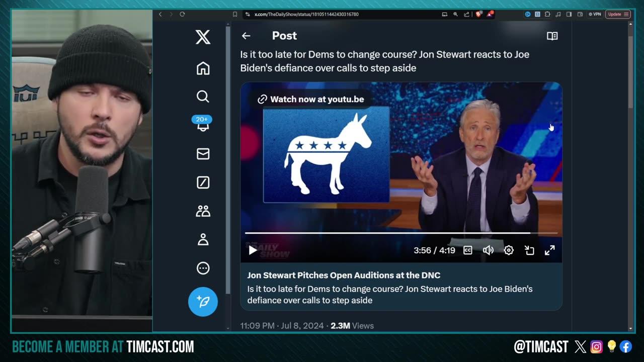The image size is (644, 362).
Task: Mute the video volume speaker
Action: click(x=488, y=250)
